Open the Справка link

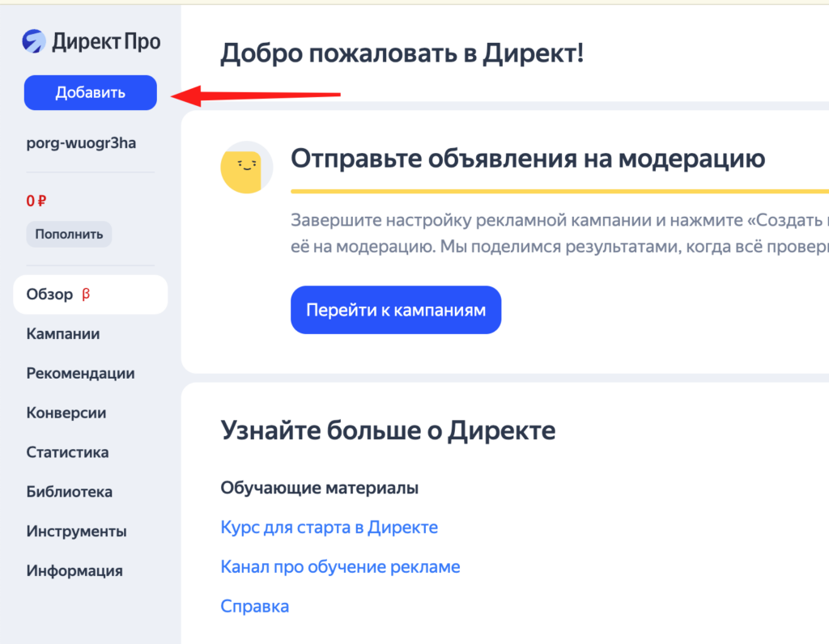click(255, 606)
